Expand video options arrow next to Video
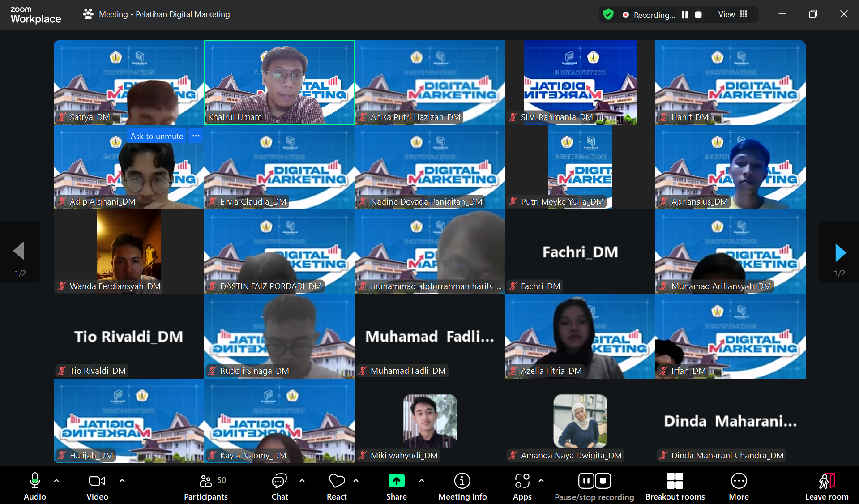The height and width of the screenshot is (504, 859). point(122,481)
